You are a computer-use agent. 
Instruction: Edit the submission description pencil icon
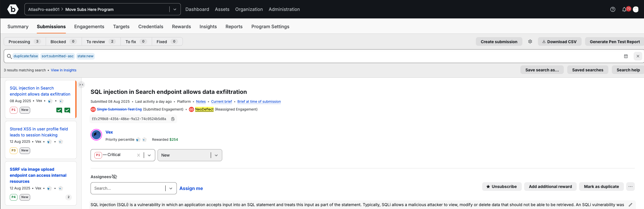(x=630, y=205)
